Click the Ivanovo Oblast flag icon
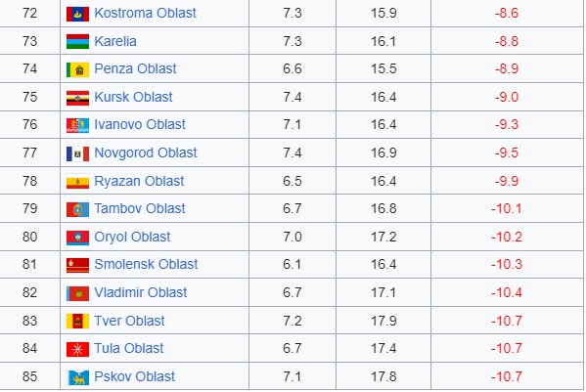The width and height of the screenshot is (586, 392). 77,125
